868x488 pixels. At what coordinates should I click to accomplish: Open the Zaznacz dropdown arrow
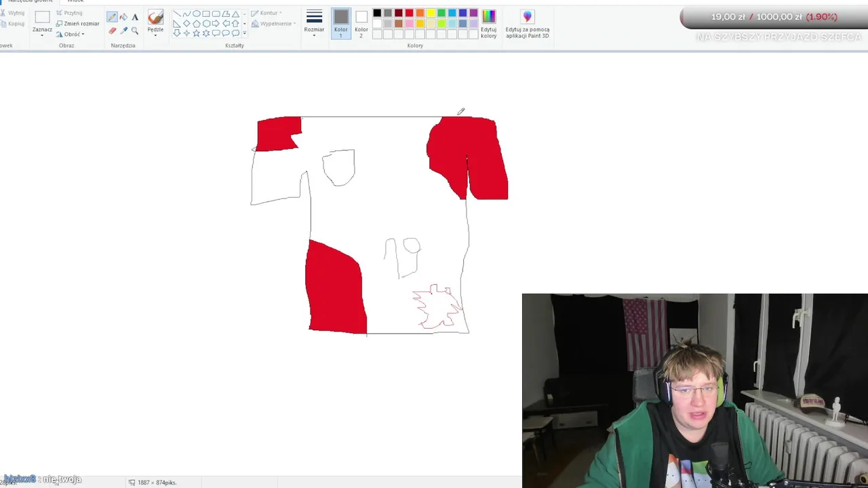point(42,35)
